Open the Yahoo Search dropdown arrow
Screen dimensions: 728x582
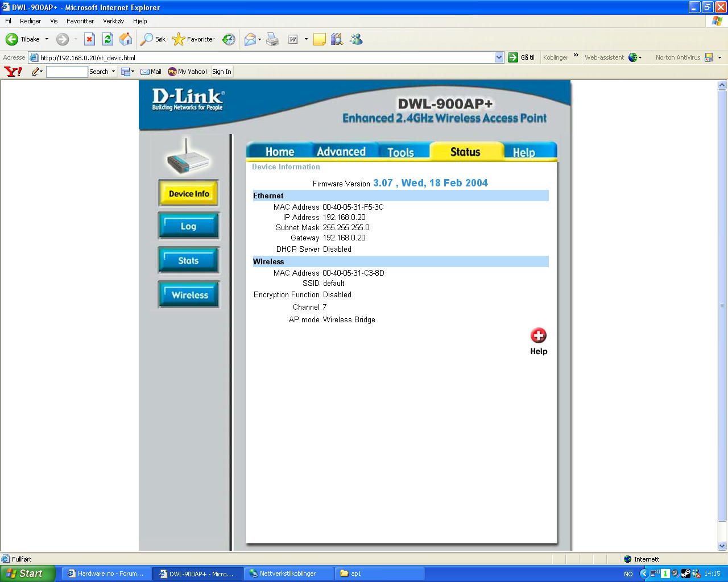(113, 72)
